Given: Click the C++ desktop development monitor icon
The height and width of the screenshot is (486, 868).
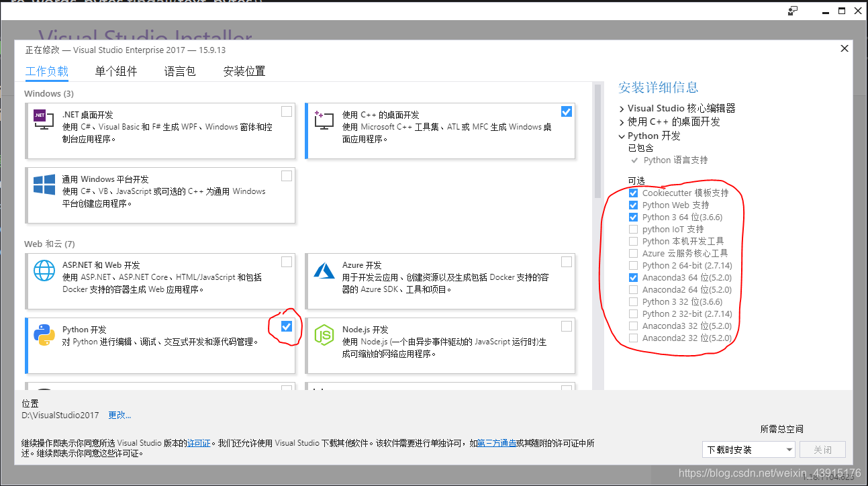Looking at the screenshot, I should point(324,120).
